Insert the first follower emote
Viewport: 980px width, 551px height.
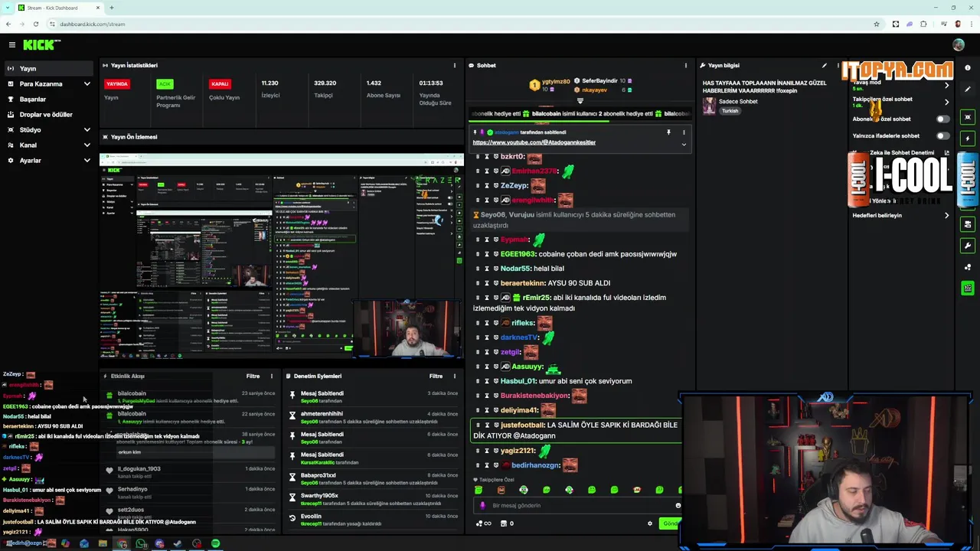[x=479, y=490]
